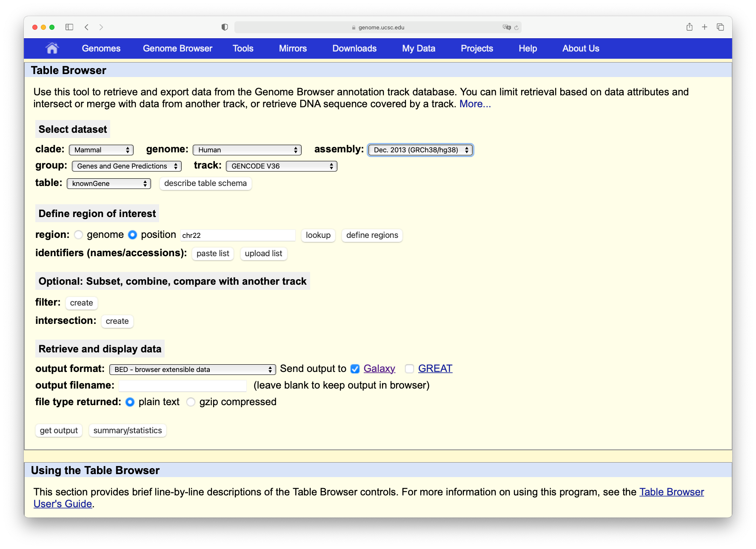The image size is (756, 549).
Task: Click the genome.ucsc.edu address bar
Action: pyautogui.click(x=378, y=27)
